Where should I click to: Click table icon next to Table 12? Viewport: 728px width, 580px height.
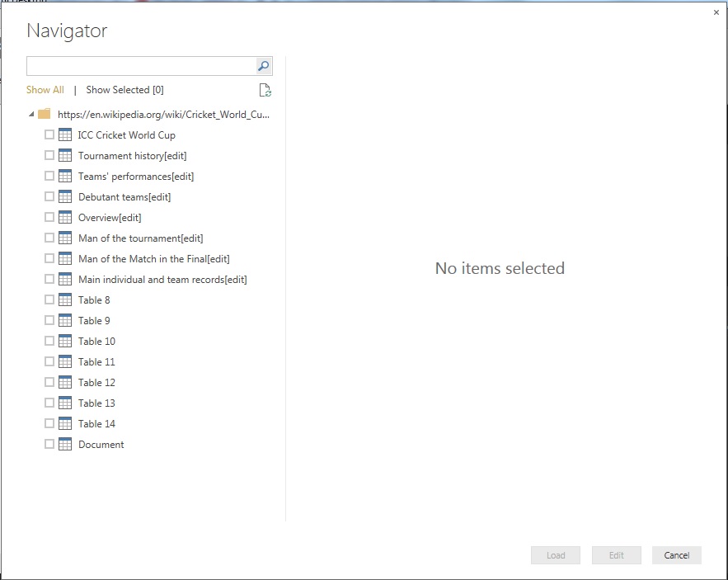tap(65, 382)
